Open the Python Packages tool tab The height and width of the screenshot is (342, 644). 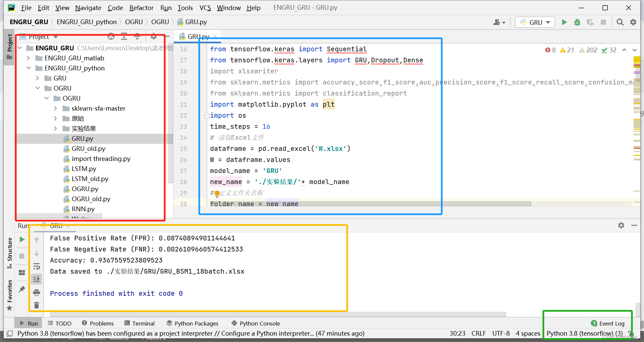coord(193,323)
